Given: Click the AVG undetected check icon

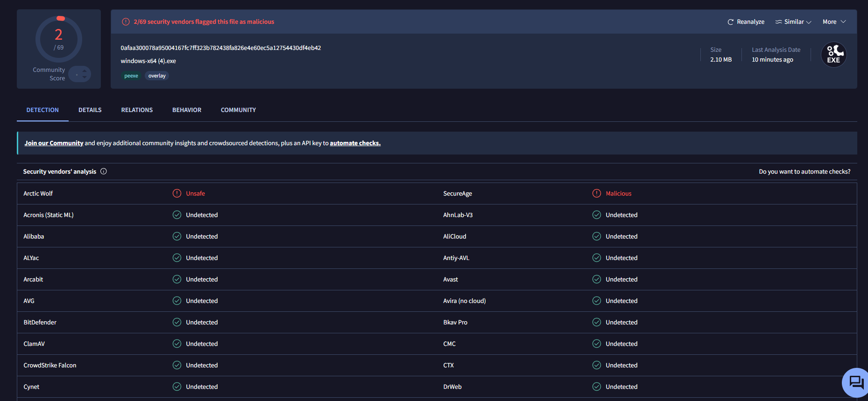Looking at the screenshot, I should coord(177,301).
